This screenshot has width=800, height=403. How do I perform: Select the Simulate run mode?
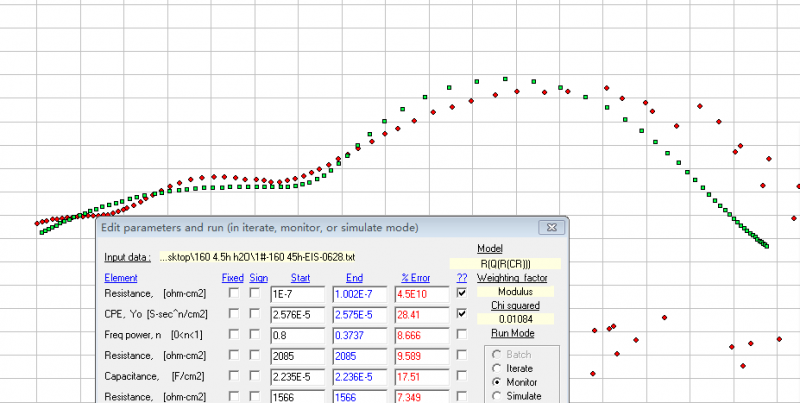click(x=496, y=396)
